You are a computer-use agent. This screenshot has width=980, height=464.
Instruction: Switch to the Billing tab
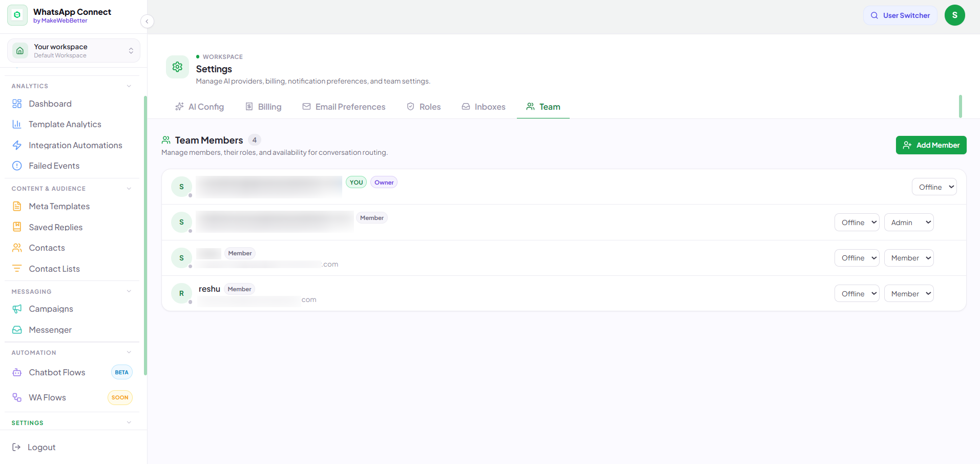coord(263,107)
